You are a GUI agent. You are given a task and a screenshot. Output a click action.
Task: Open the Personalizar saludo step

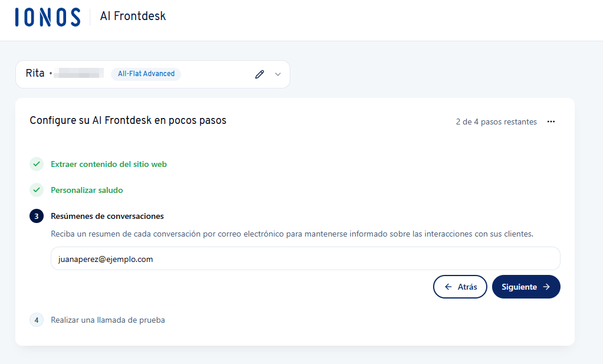pyautogui.click(x=87, y=191)
